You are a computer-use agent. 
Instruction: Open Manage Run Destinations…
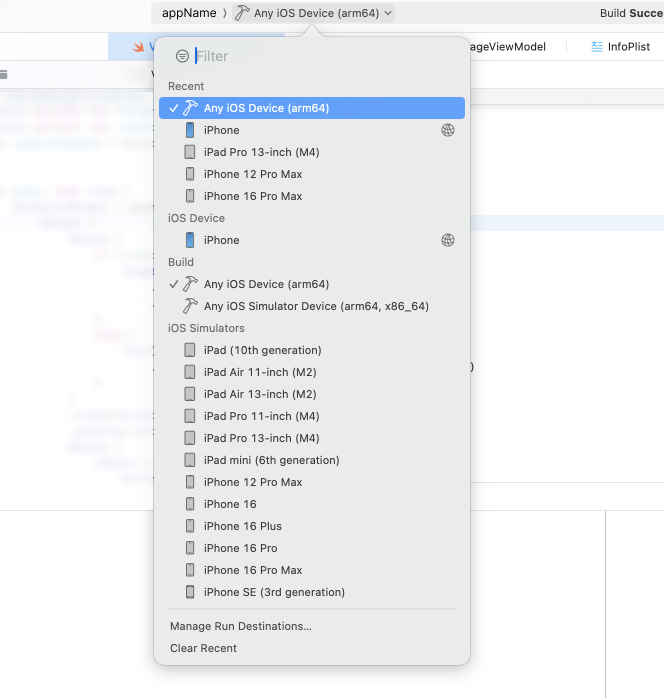pos(241,626)
